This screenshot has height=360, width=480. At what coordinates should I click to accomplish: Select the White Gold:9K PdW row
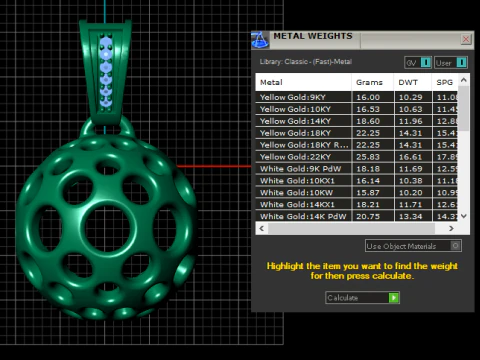[357, 169]
